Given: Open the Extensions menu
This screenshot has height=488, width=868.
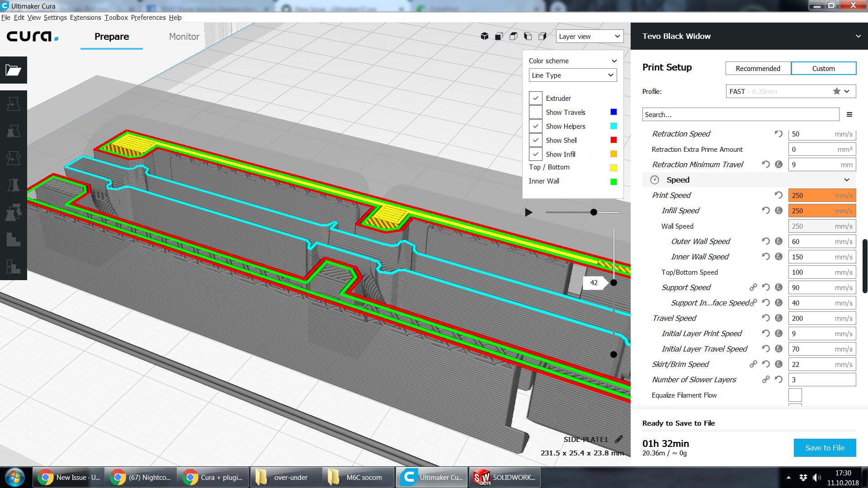Looking at the screenshot, I should 85,18.
